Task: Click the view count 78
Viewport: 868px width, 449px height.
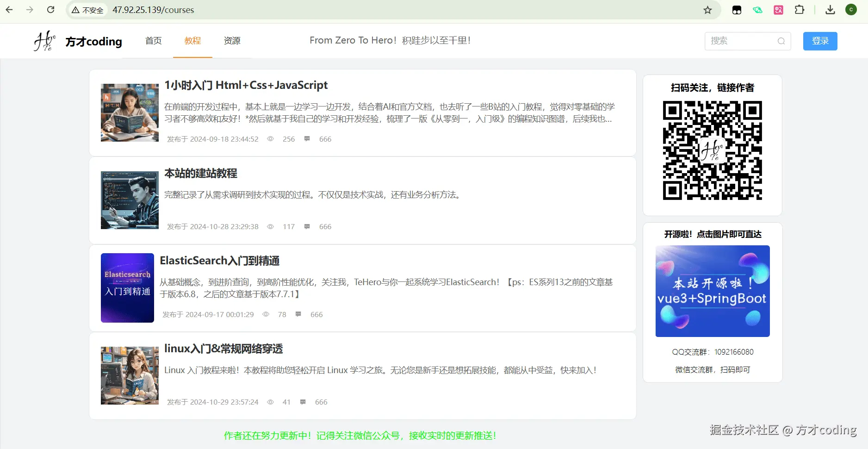Action: click(282, 314)
